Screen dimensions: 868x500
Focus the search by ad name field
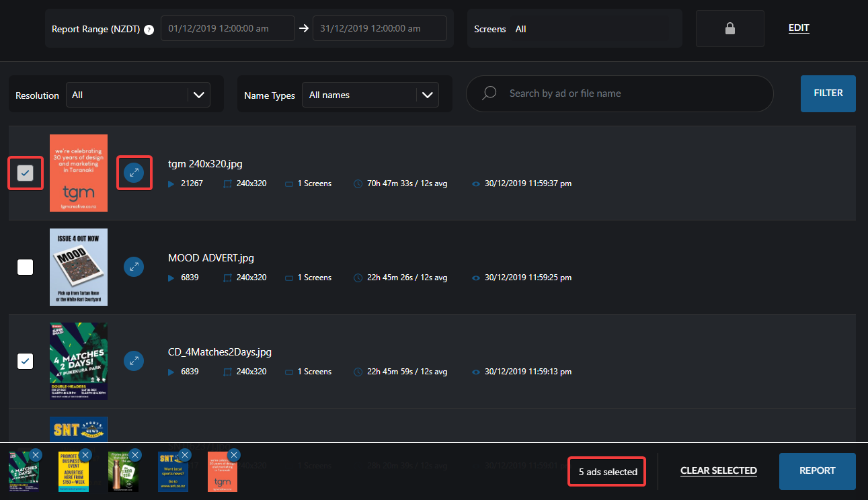[x=620, y=93]
